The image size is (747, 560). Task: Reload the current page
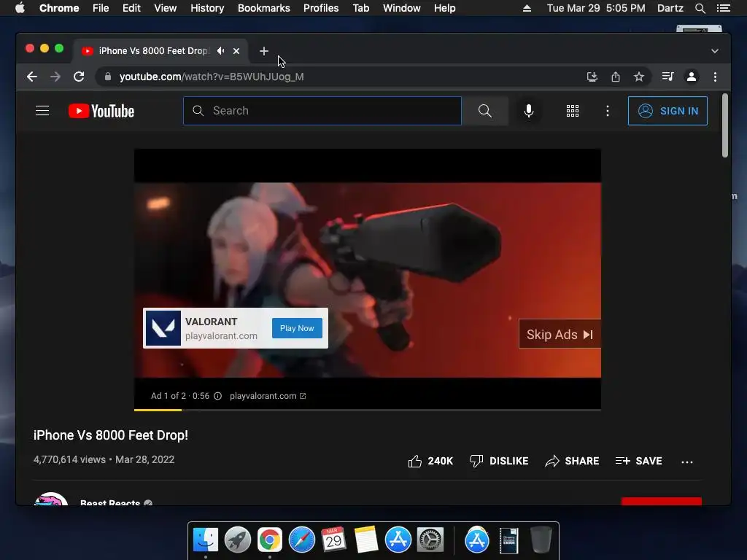click(x=79, y=77)
